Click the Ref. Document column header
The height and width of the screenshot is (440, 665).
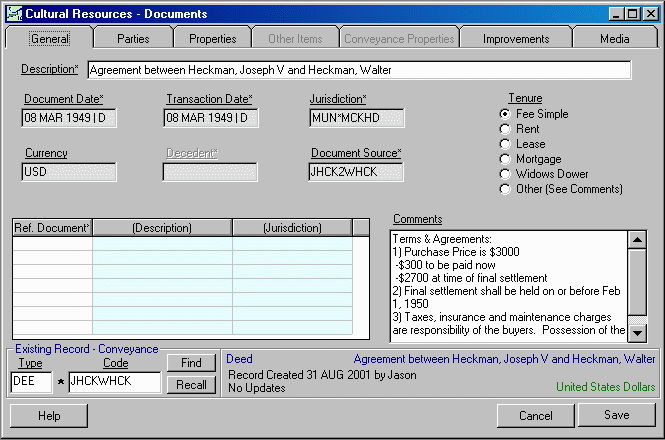tap(53, 228)
